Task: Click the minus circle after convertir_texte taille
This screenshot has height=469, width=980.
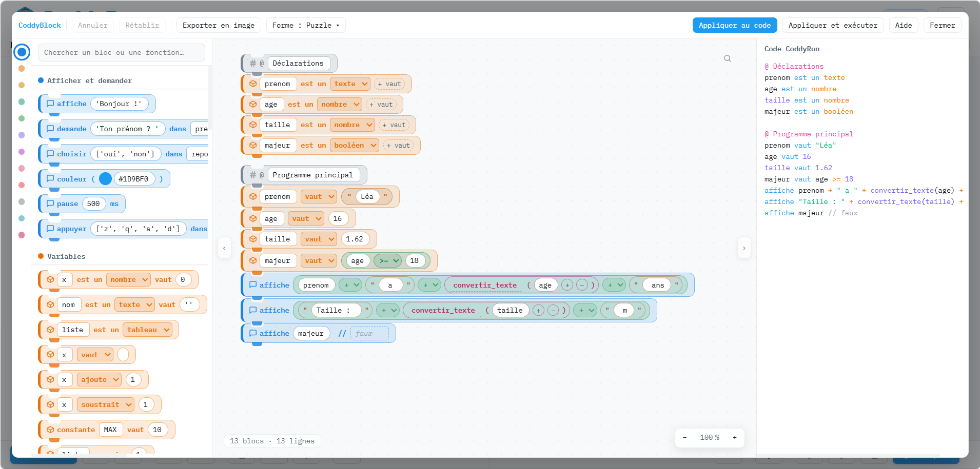Action: pyautogui.click(x=553, y=310)
